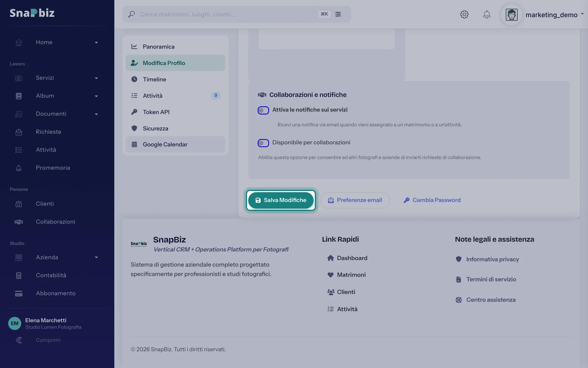
Task: Expand the Home menu arrow
Action: click(96, 43)
